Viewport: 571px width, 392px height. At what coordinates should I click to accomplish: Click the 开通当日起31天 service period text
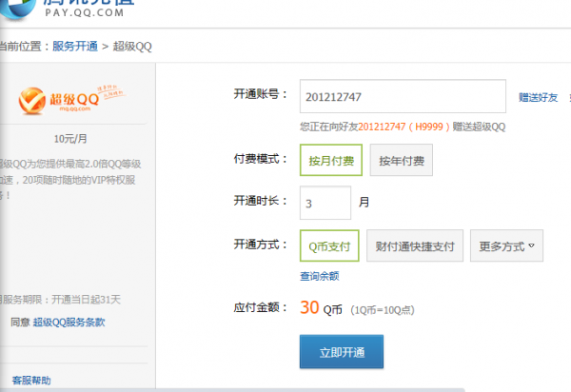86,300
